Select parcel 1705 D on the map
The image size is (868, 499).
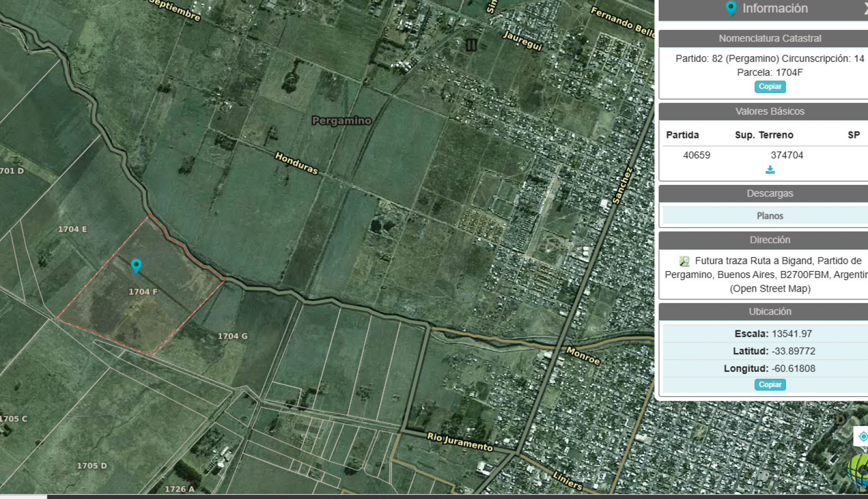coord(92,466)
